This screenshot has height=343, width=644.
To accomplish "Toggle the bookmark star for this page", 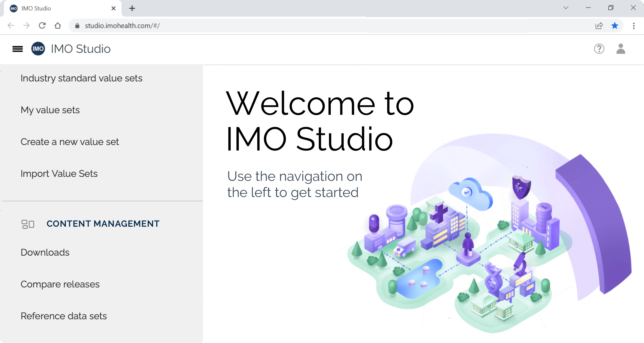I will click(x=615, y=25).
